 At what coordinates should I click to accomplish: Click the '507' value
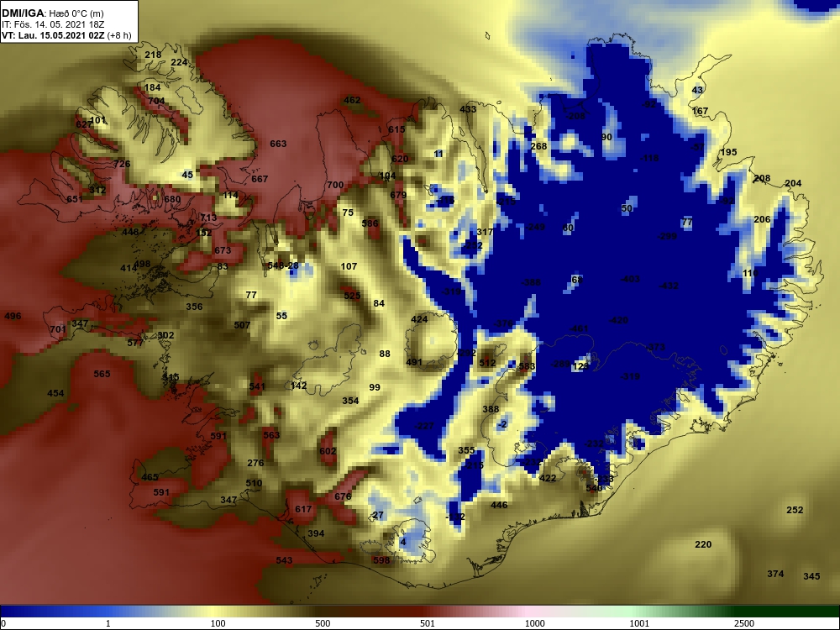(x=242, y=325)
